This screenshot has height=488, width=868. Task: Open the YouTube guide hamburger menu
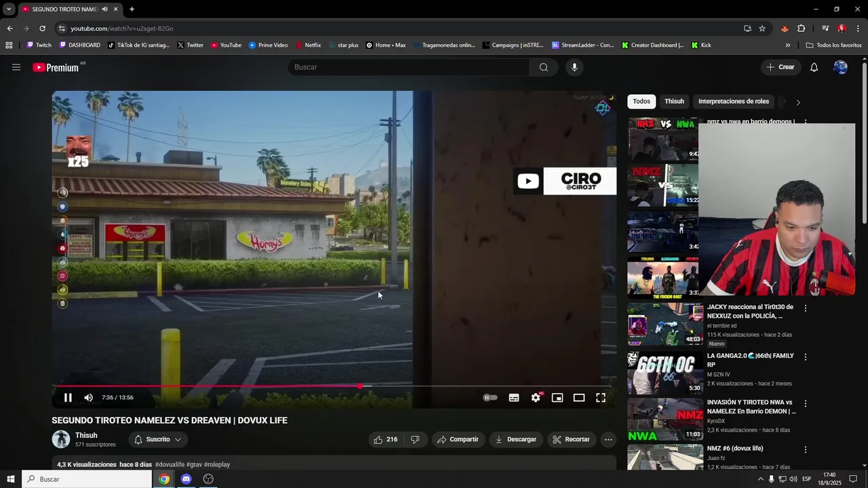point(16,67)
